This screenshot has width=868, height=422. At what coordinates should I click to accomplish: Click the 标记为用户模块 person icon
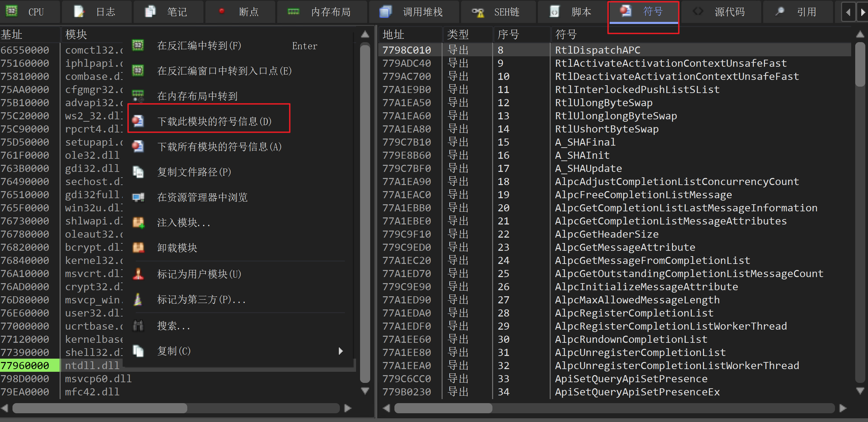pos(138,274)
